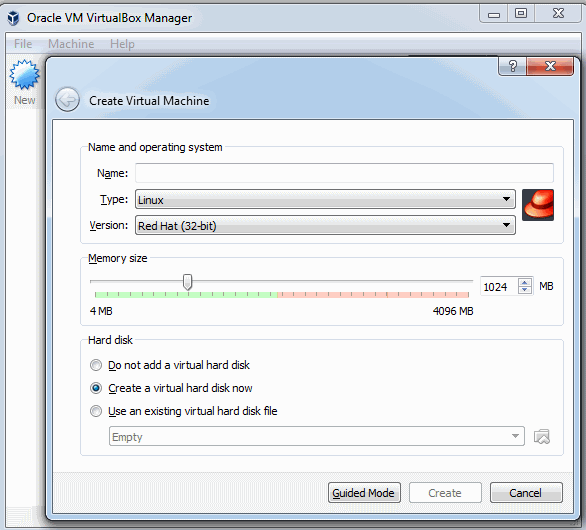Open the Type dropdown showing Linux

(325, 199)
